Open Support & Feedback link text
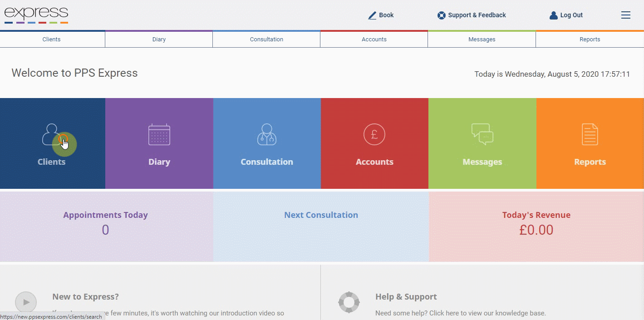Screen dimensions: 644x320 click(x=477, y=15)
